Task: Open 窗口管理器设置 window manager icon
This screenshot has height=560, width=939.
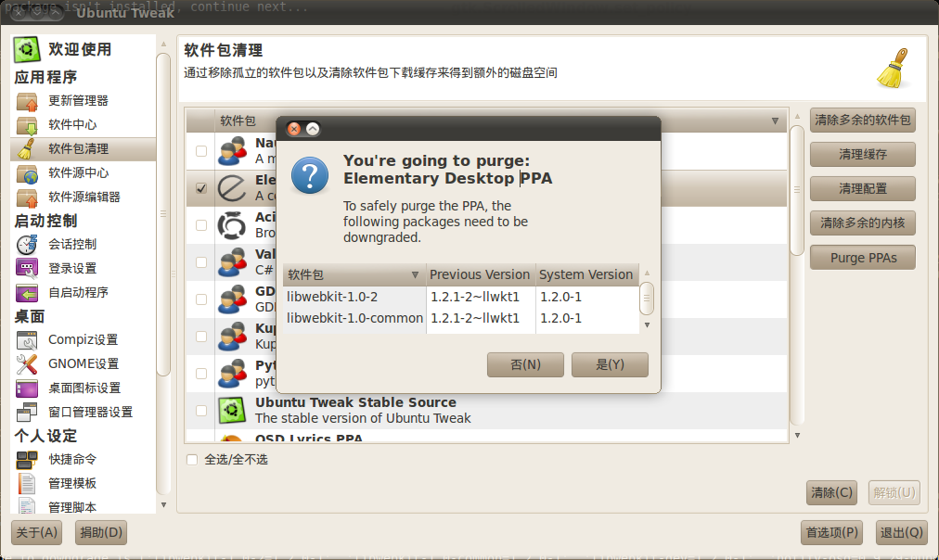Action: pyautogui.click(x=27, y=412)
